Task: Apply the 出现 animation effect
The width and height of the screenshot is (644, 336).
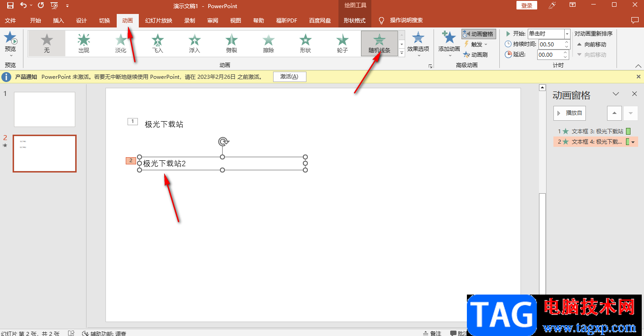Action: click(84, 44)
